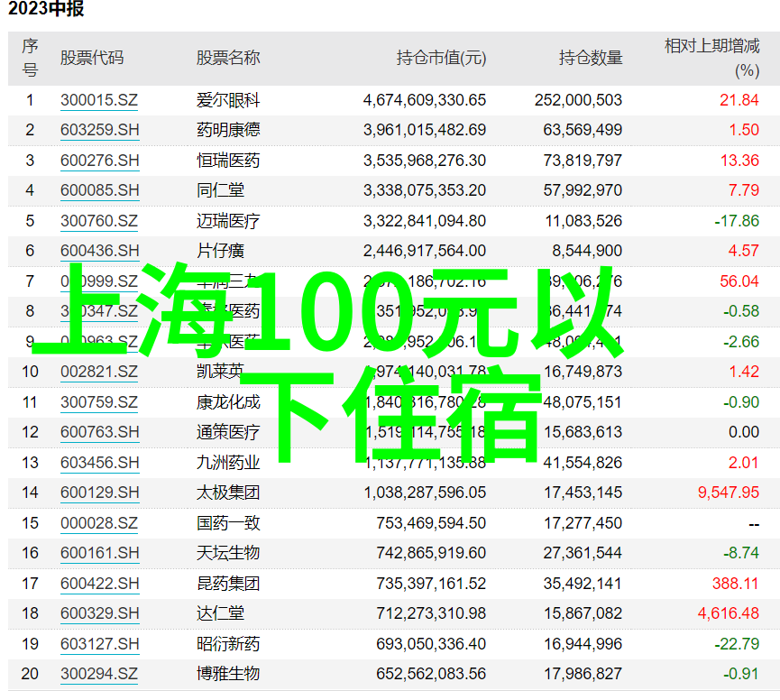Viewport: 780px width, 700px height.
Task: Select stock code 600085.SH
Action: pyautogui.click(x=100, y=190)
